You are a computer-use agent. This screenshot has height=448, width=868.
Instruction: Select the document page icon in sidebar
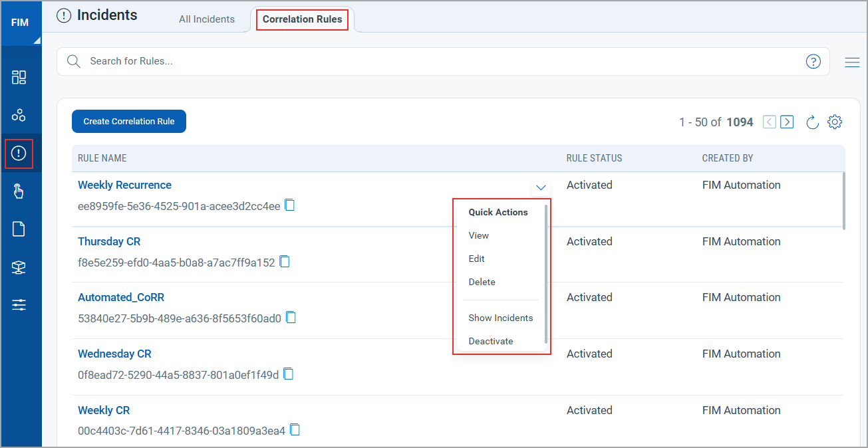coord(19,229)
